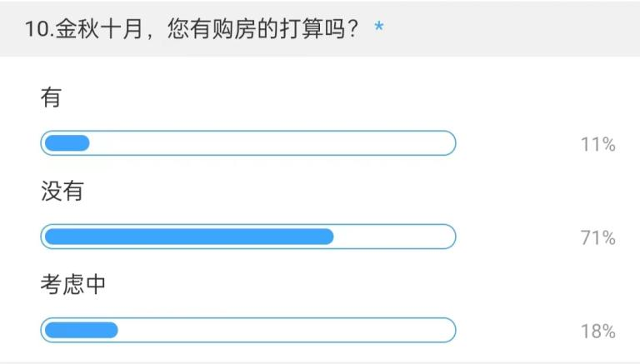Select the 没有 option label
640x364 pixels.
coord(62,192)
